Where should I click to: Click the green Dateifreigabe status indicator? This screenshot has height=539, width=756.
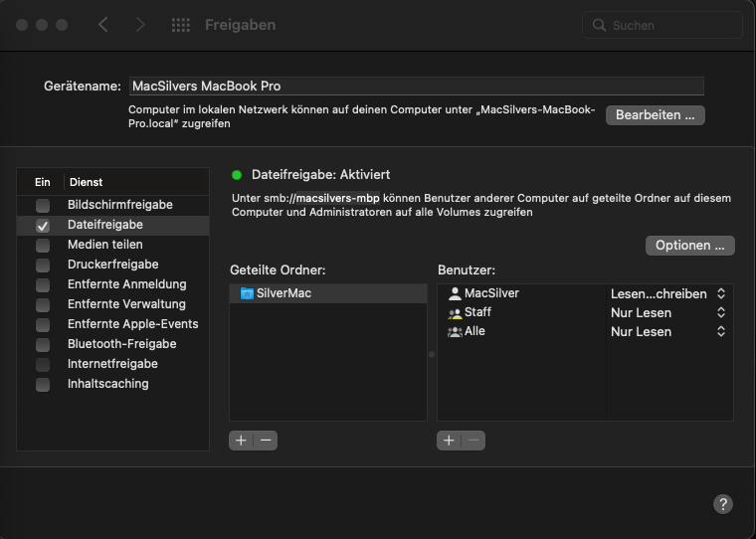coord(237,175)
